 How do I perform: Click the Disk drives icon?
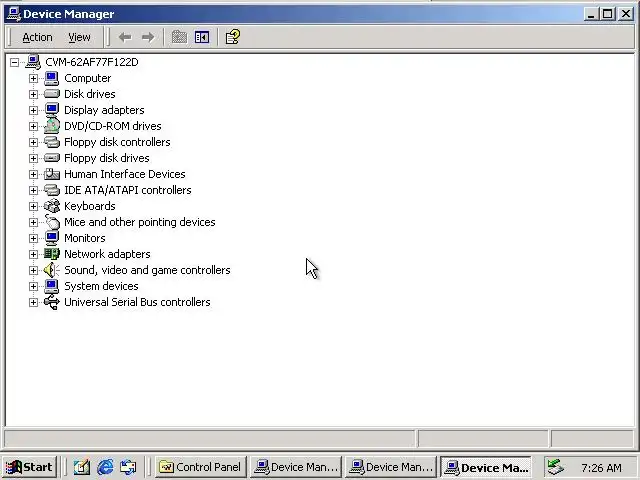pos(52,94)
